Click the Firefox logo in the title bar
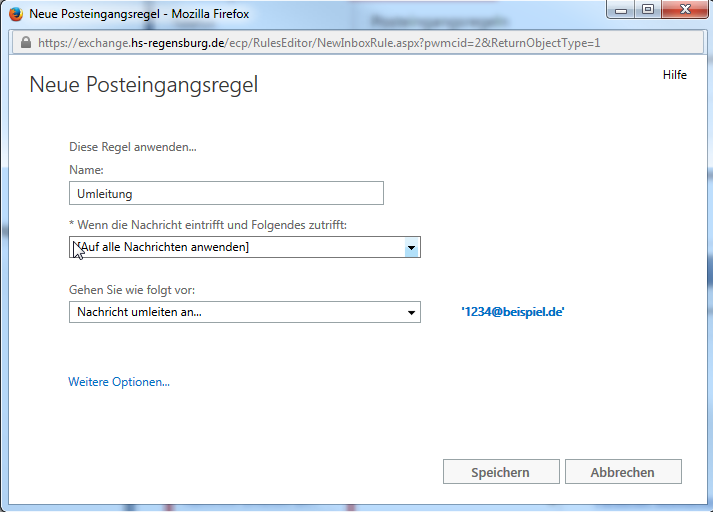Viewport: 713px width, 512px height. pos(16,14)
